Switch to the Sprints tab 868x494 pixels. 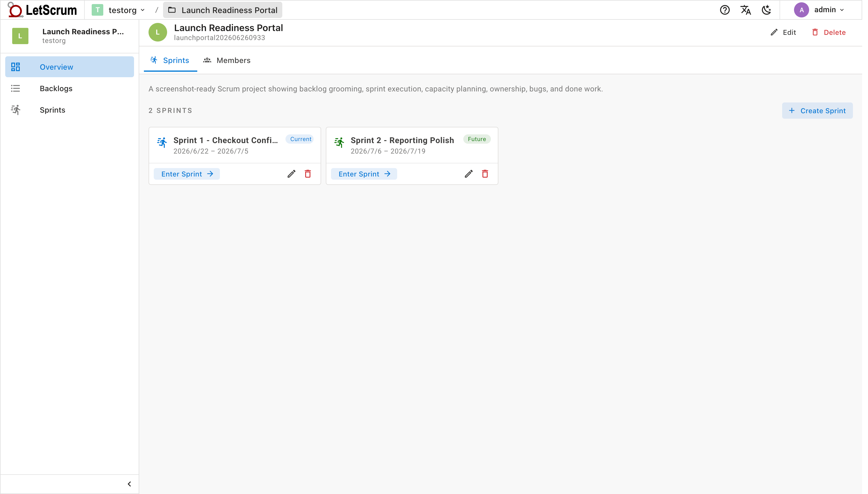point(170,60)
